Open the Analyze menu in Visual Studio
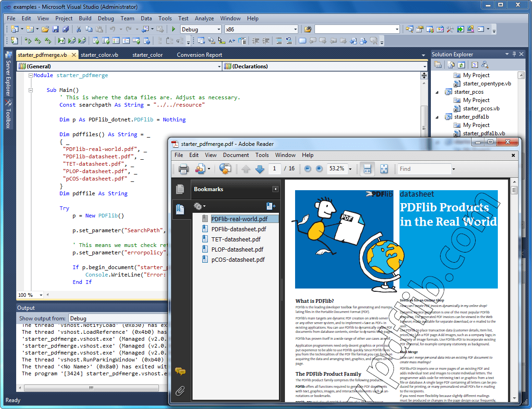532x409 pixels. coord(204,18)
